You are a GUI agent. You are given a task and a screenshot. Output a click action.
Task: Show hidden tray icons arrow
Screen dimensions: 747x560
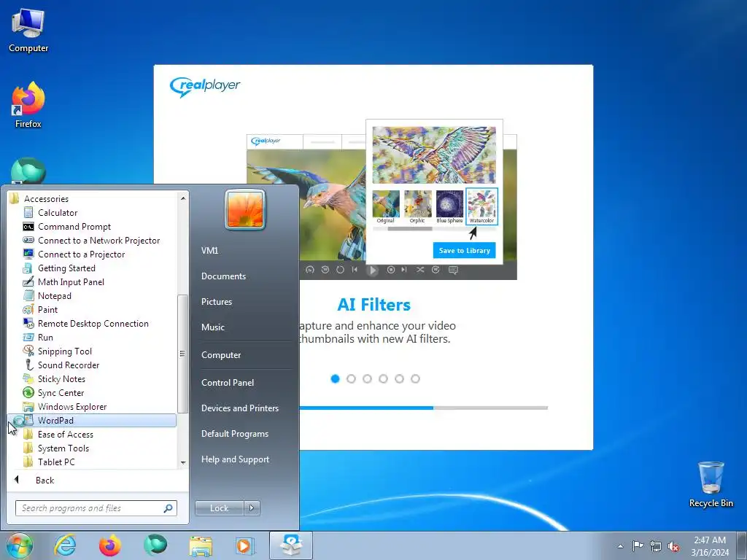pos(620,546)
